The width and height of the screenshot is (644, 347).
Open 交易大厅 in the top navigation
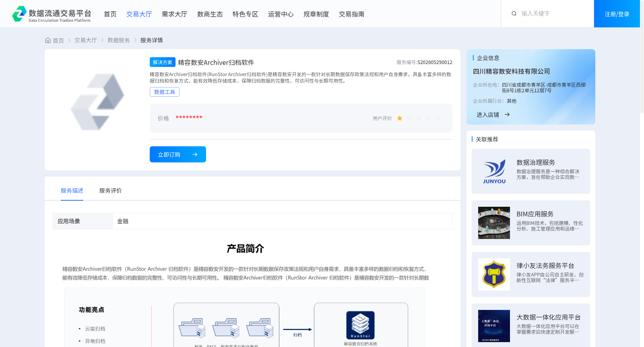[139, 14]
